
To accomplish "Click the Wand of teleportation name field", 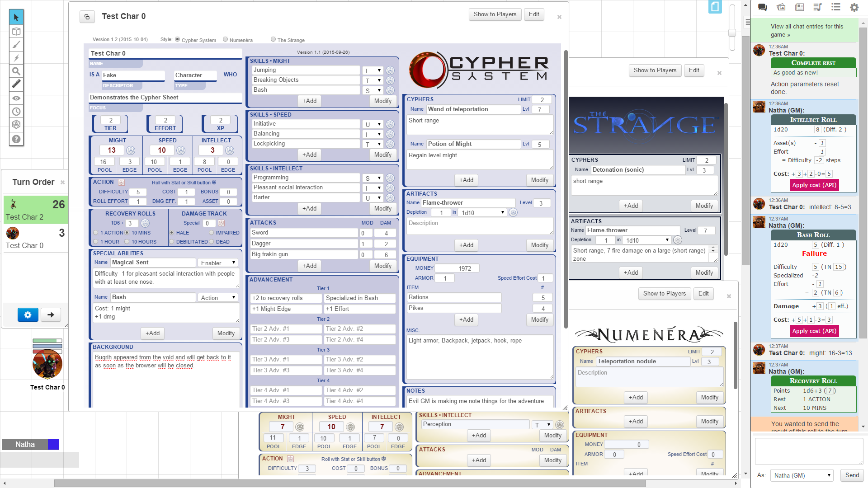I will click(x=473, y=109).
